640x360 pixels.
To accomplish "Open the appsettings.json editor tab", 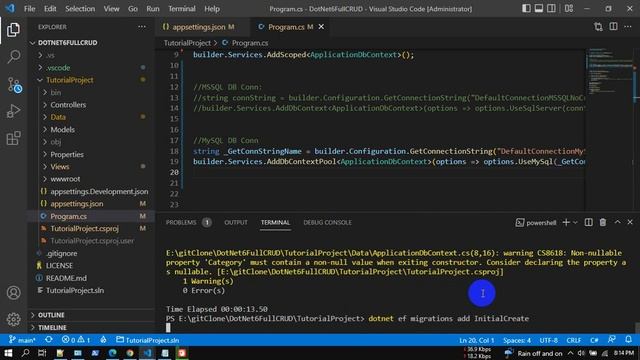I will [199, 27].
